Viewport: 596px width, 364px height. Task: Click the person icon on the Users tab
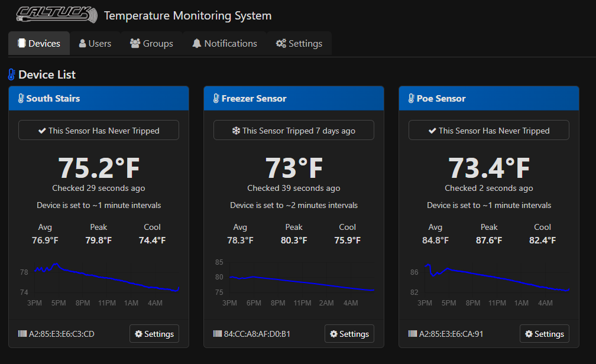[x=81, y=43]
